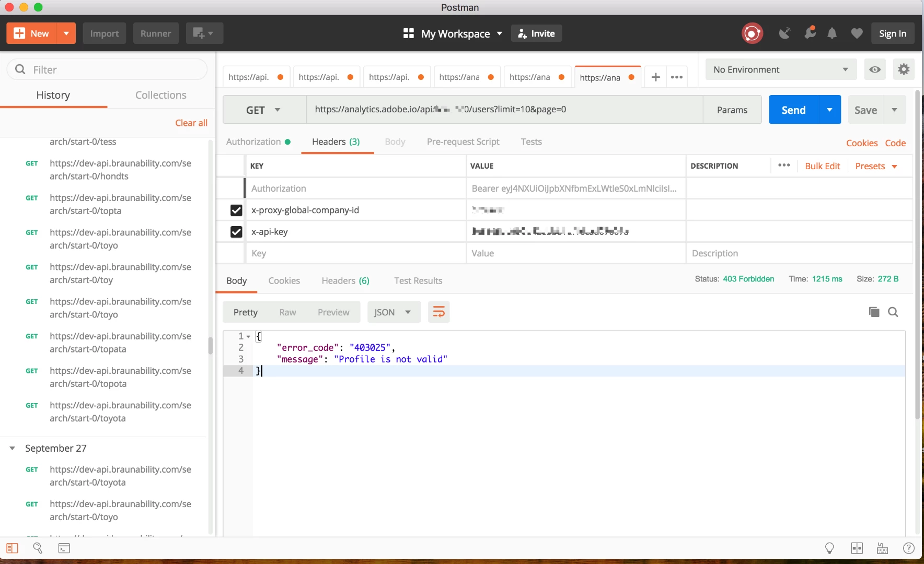Click the Save button

pyautogui.click(x=866, y=110)
